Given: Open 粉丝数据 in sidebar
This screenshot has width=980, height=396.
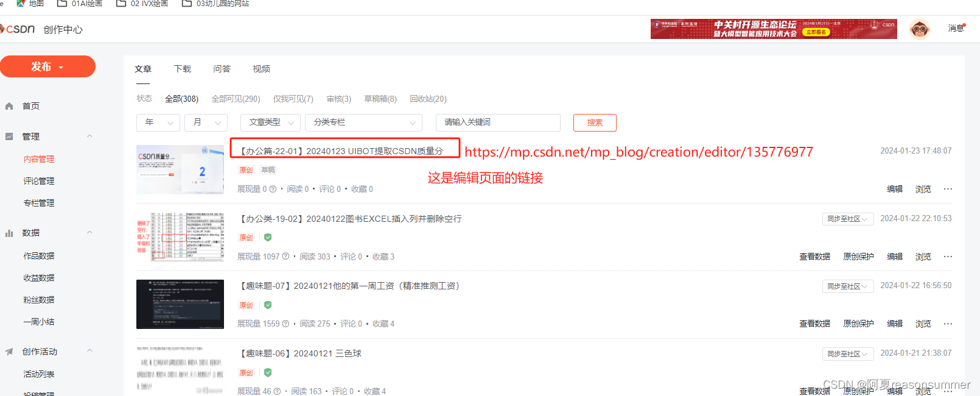Looking at the screenshot, I should pyautogui.click(x=39, y=300).
